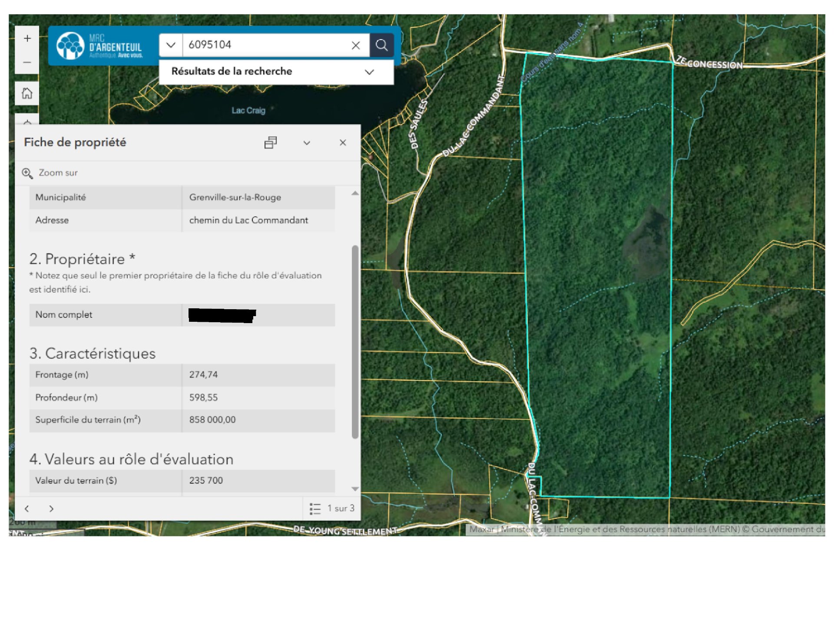Dock the Fiche de propriété panel

click(x=270, y=143)
